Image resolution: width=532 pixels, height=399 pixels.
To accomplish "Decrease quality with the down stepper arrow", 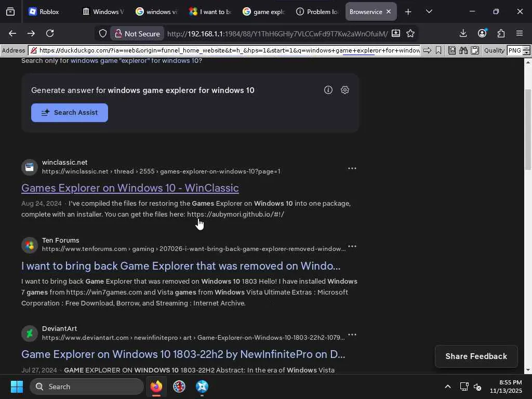I will coord(527,53).
